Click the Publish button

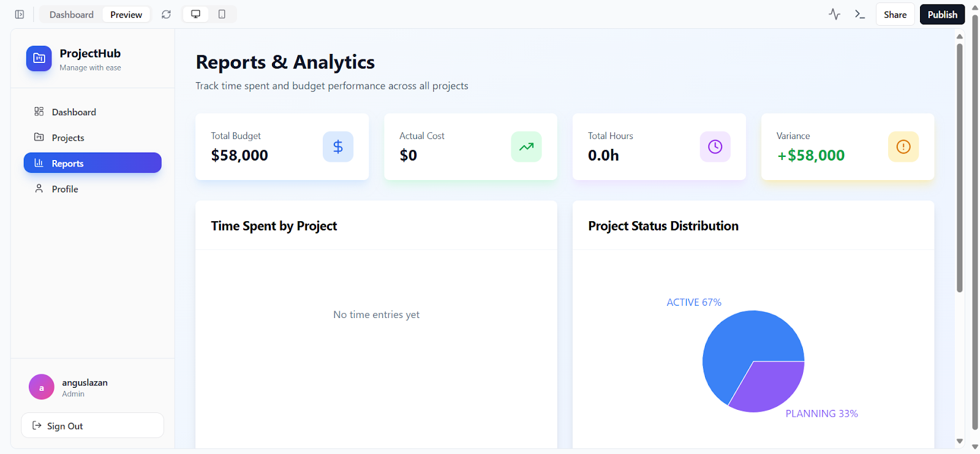pyautogui.click(x=942, y=14)
